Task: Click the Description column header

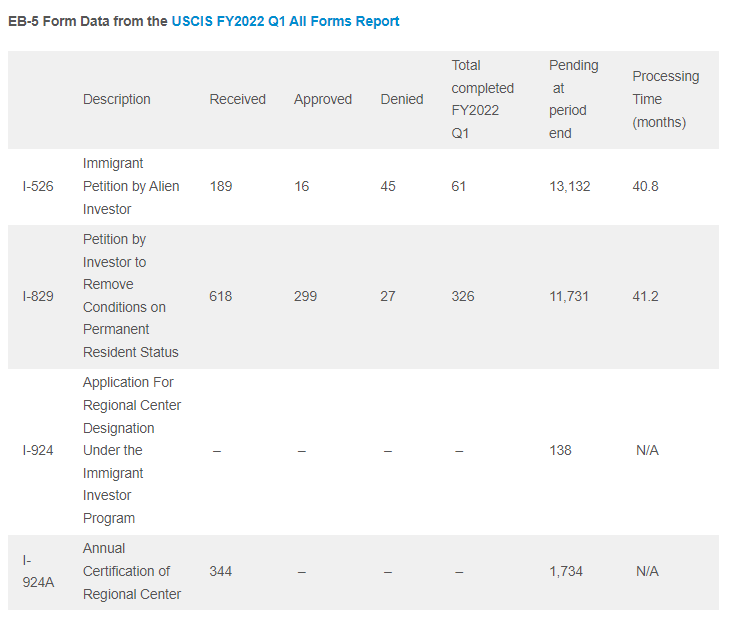Action: (116, 99)
